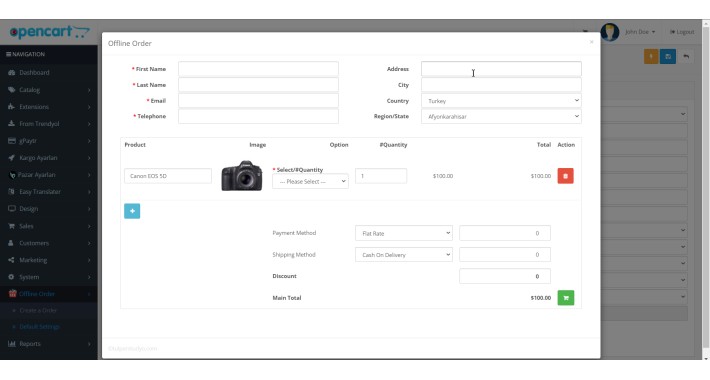
Task: Open the Marketing menu item
Action: 48,260
